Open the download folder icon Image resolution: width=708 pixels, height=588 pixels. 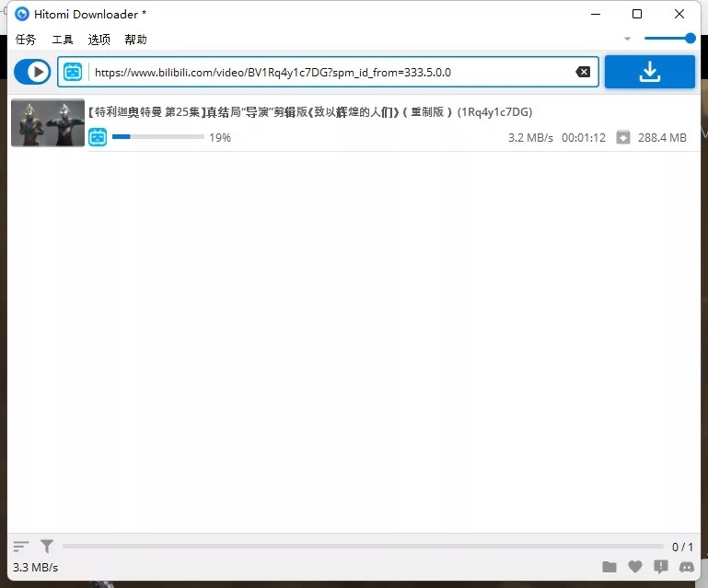point(609,567)
